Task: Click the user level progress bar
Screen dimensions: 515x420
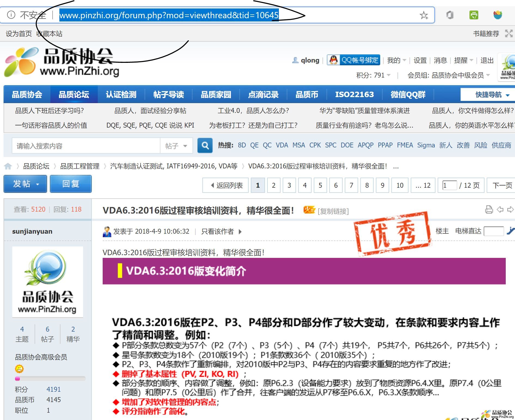Action: 50,378
